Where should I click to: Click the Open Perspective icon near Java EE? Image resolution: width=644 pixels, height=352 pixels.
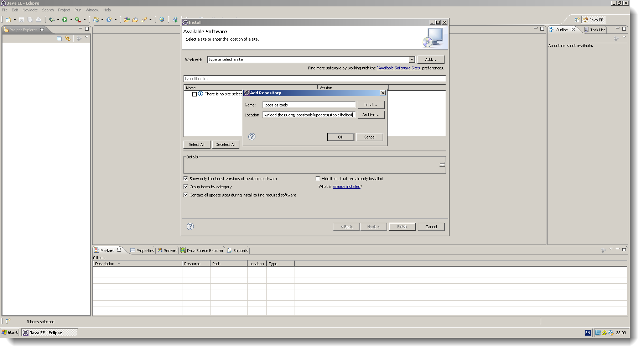(x=578, y=20)
